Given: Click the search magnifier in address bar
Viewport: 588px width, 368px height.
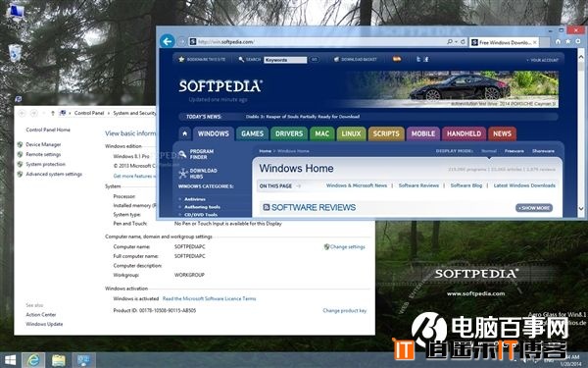Looking at the screenshot, I should point(450,41).
